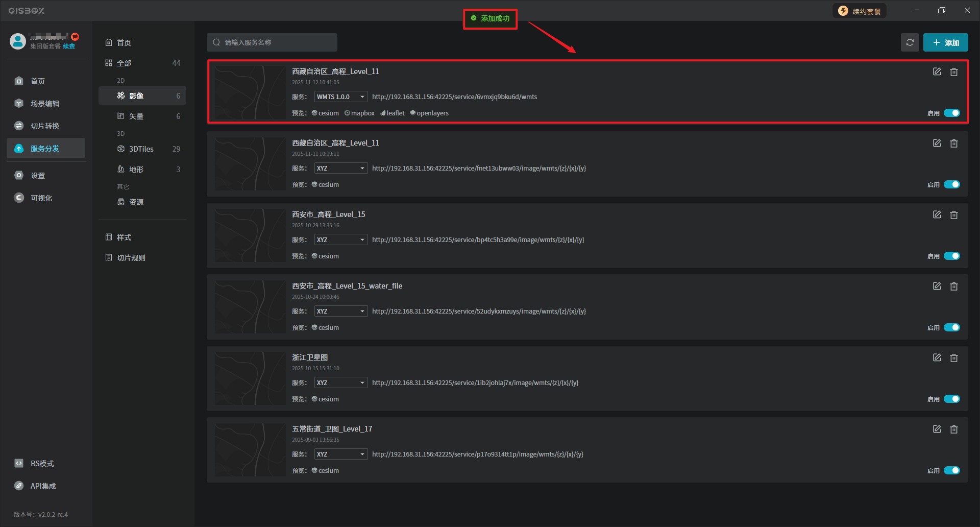Expand the WMTS 1.0.0 service type dropdown
Image resolution: width=980 pixels, height=527 pixels.
click(x=340, y=97)
